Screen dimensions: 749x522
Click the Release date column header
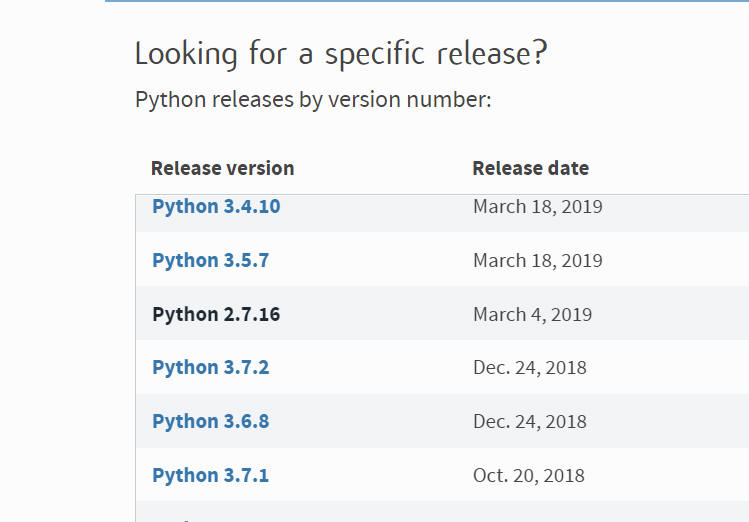[530, 168]
